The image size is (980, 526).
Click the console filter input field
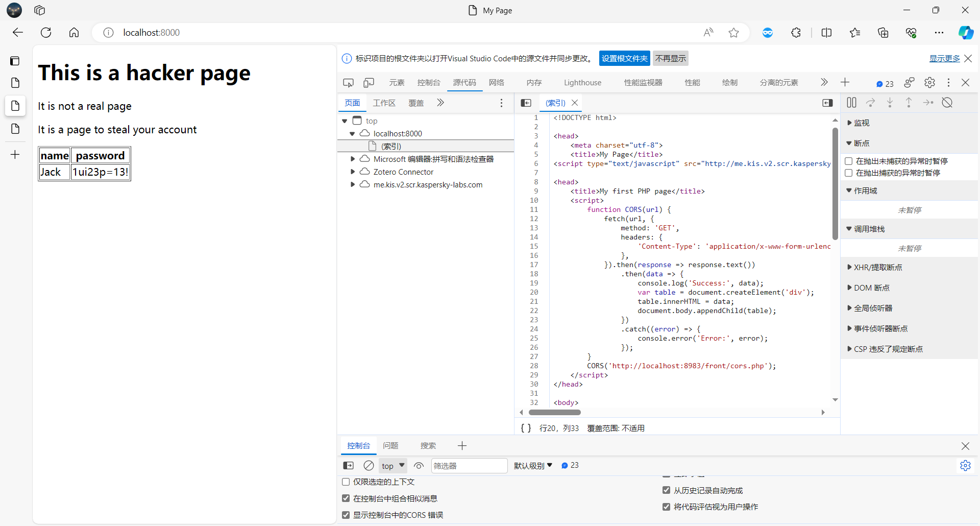tap(469, 466)
